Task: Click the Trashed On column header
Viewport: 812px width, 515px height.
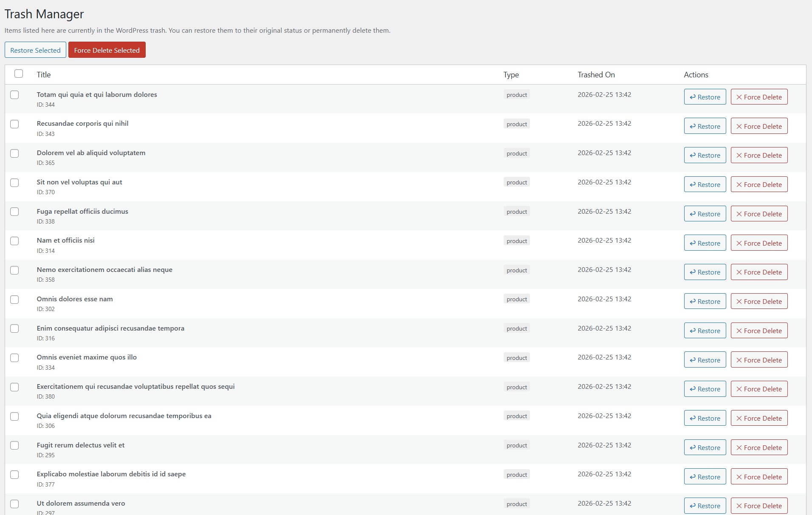Action: [596, 74]
